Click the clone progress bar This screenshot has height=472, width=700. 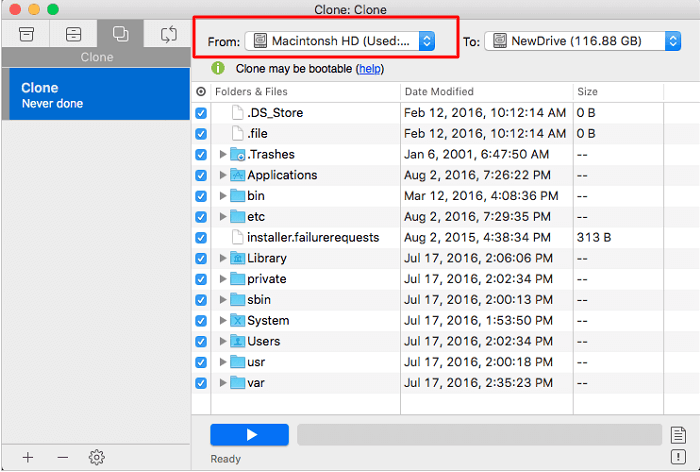(x=479, y=435)
